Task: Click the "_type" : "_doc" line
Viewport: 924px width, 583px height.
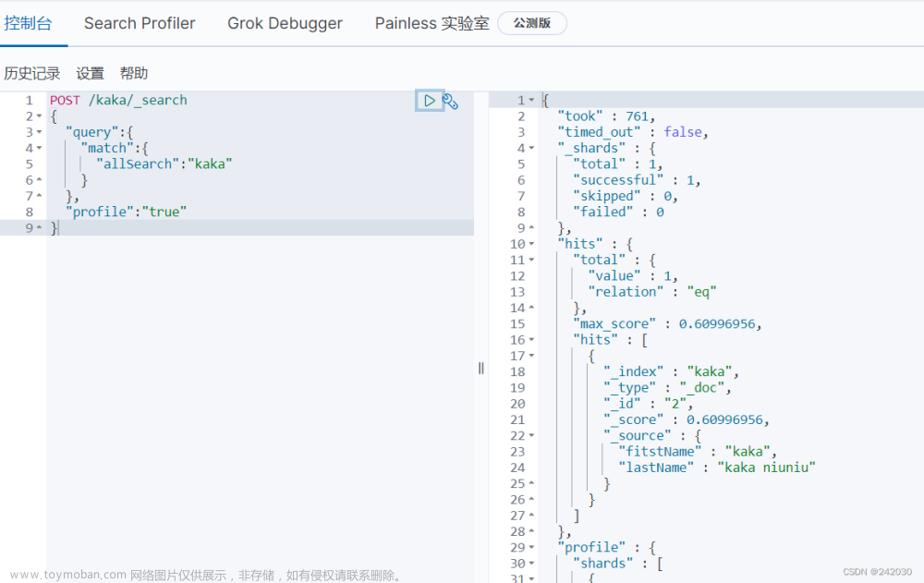Action: click(x=668, y=387)
